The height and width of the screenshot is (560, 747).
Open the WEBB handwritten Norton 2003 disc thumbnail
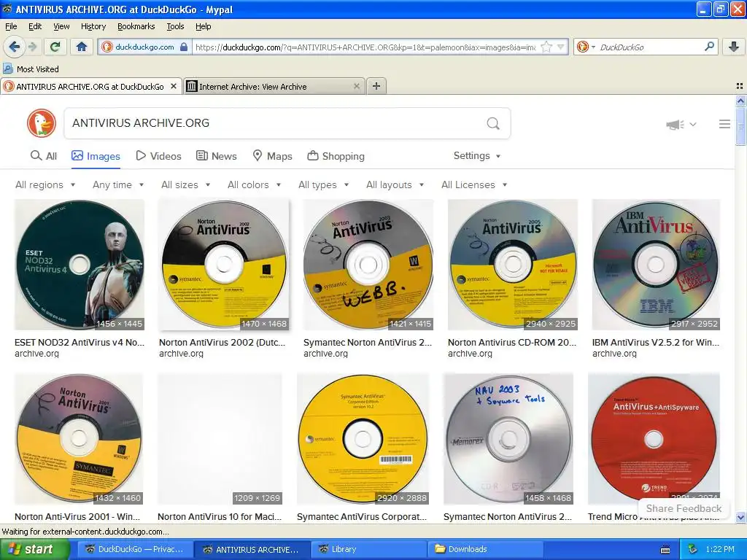(x=368, y=265)
